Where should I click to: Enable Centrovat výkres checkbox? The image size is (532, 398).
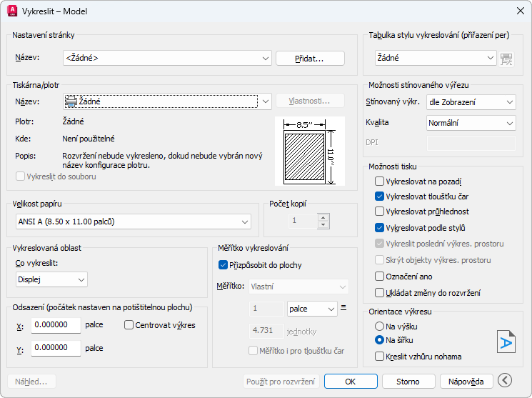(x=129, y=325)
